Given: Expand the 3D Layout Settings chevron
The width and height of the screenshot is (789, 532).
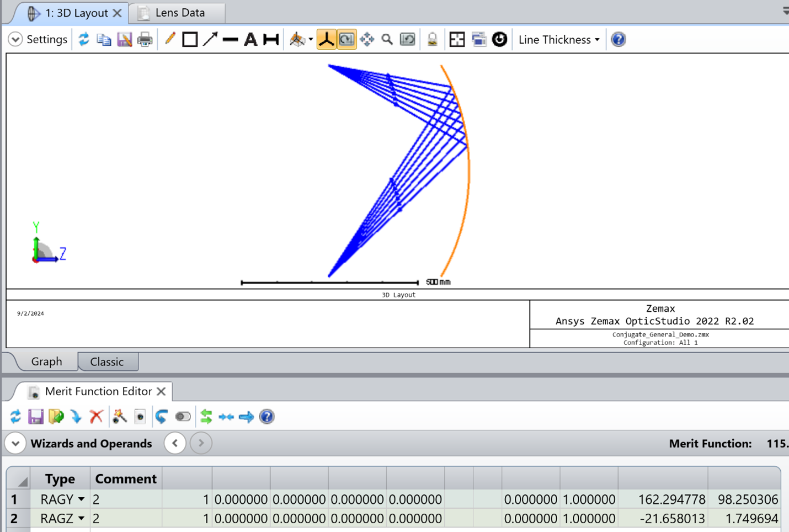Looking at the screenshot, I should 15,39.
